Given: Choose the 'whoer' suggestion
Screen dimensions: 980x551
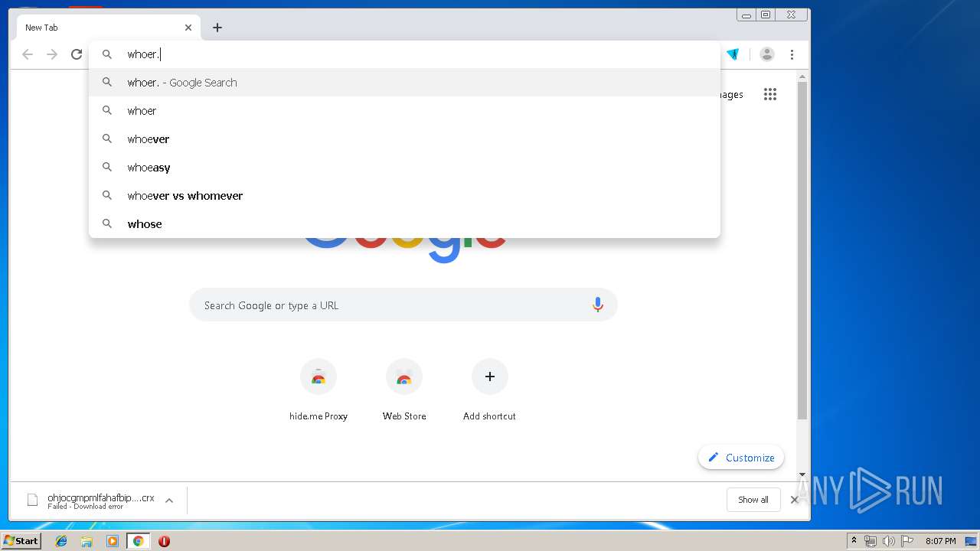Looking at the screenshot, I should click(x=404, y=111).
